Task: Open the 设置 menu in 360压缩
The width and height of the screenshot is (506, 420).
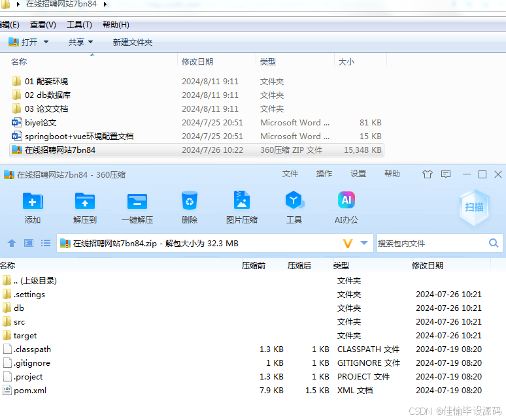Action: 358,174
